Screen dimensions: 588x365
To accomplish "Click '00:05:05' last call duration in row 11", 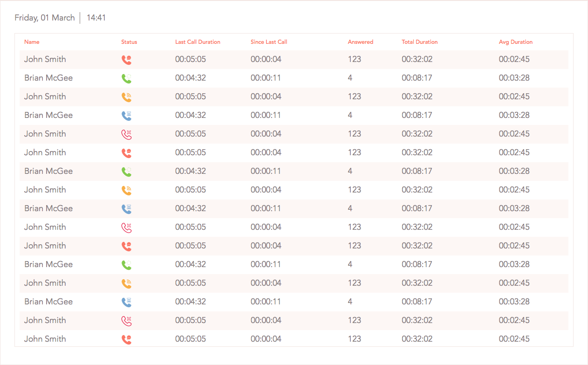I will [x=191, y=246].
